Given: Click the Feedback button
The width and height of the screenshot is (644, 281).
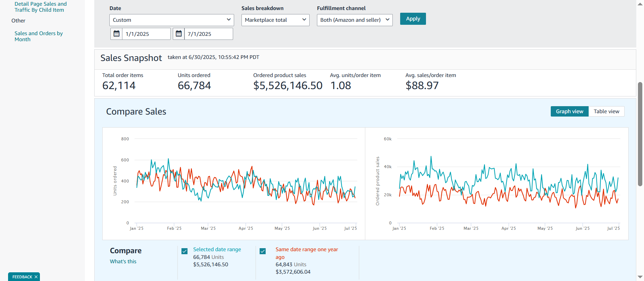Looking at the screenshot, I should click(22, 277).
